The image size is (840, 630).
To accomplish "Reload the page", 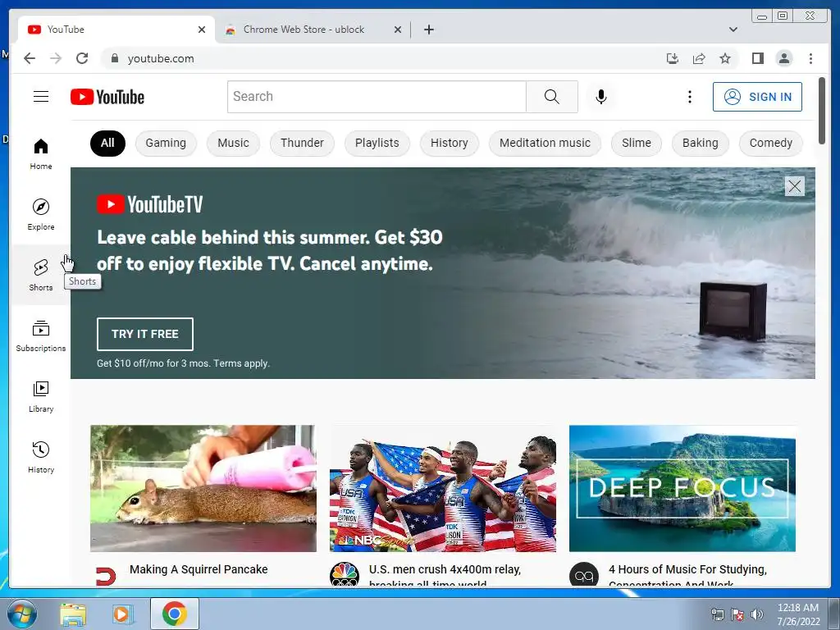I will point(82,58).
